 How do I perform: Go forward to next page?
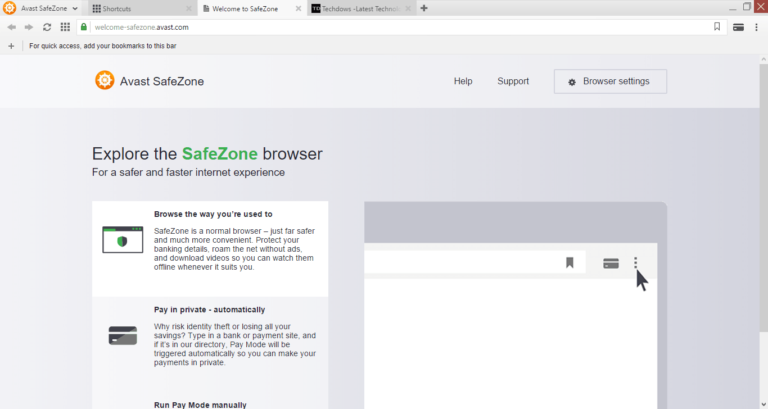[x=29, y=27]
